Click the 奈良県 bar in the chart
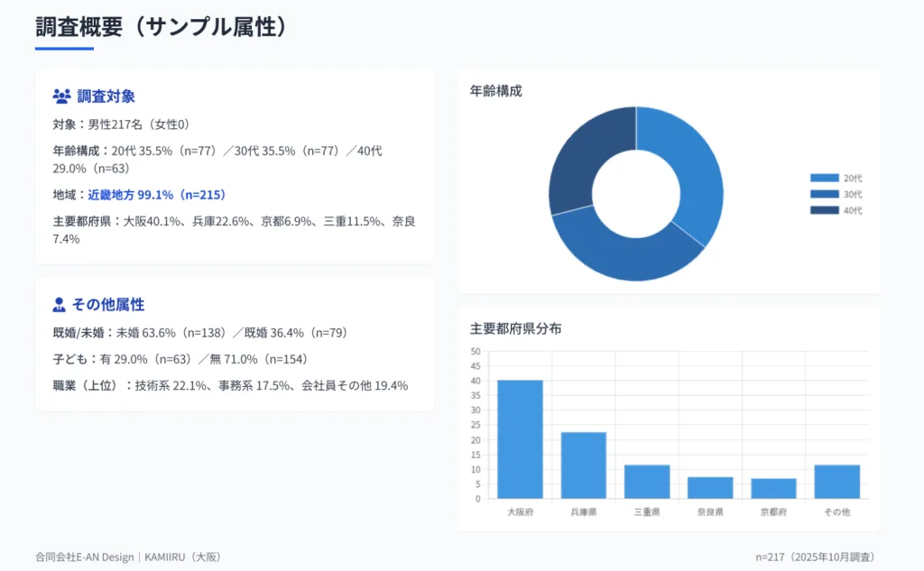 coord(710,487)
